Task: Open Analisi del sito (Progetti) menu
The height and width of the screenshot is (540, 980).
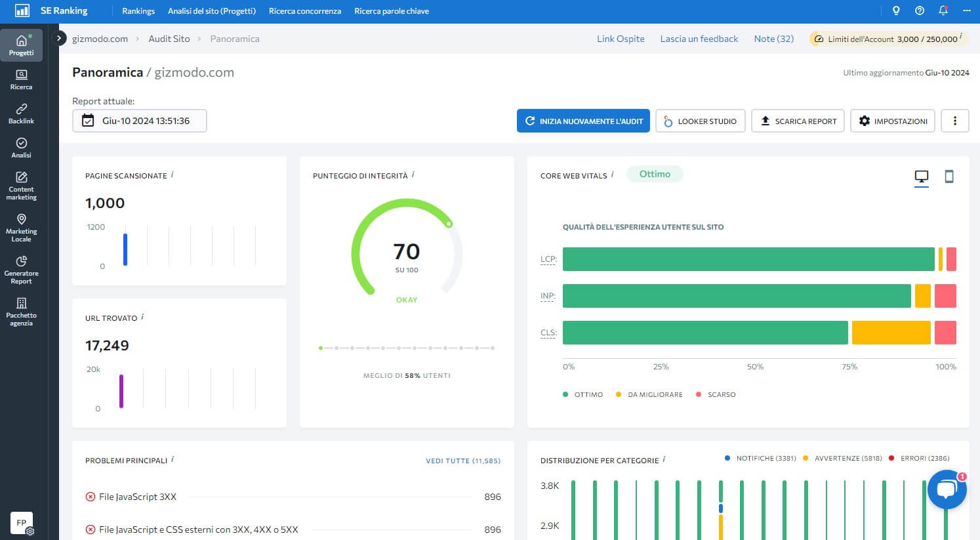Action: pyautogui.click(x=212, y=11)
